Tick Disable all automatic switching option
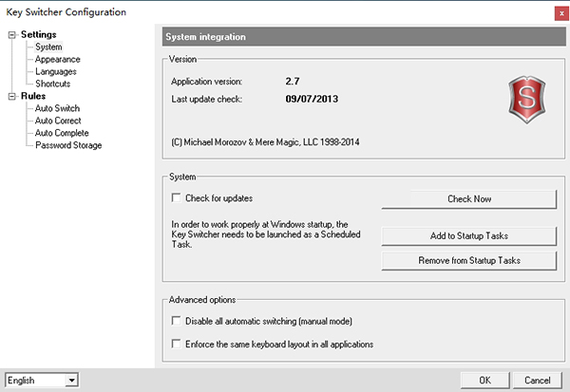 pyautogui.click(x=176, y=321)
